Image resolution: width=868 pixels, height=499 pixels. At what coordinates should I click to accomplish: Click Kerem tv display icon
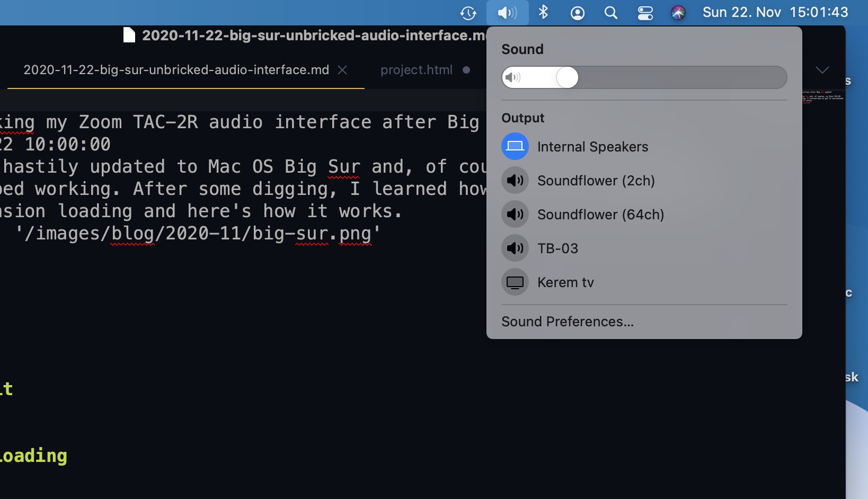[x=515, y=282]
